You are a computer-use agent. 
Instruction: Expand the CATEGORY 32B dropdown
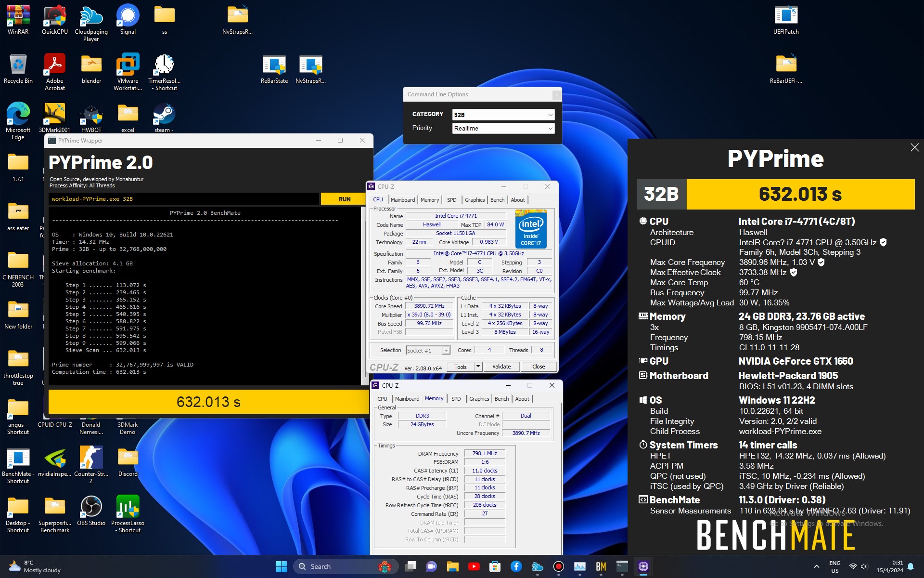[x=503, y=115]
